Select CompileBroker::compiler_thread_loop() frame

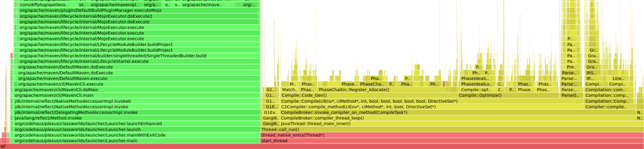458,118
